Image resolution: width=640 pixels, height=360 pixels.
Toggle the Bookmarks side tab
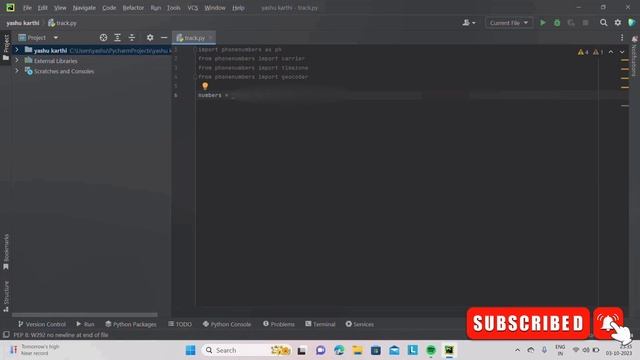[6, 252]
